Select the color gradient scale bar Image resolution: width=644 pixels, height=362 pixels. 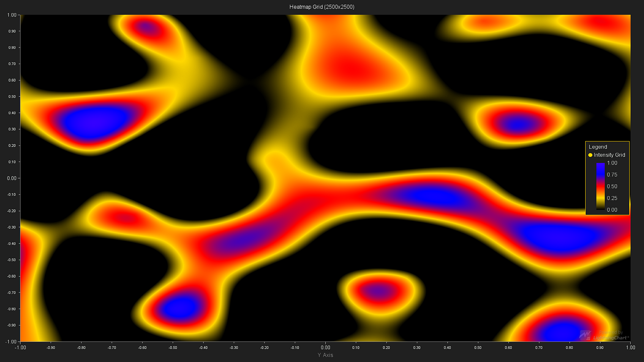pos(599,186)
